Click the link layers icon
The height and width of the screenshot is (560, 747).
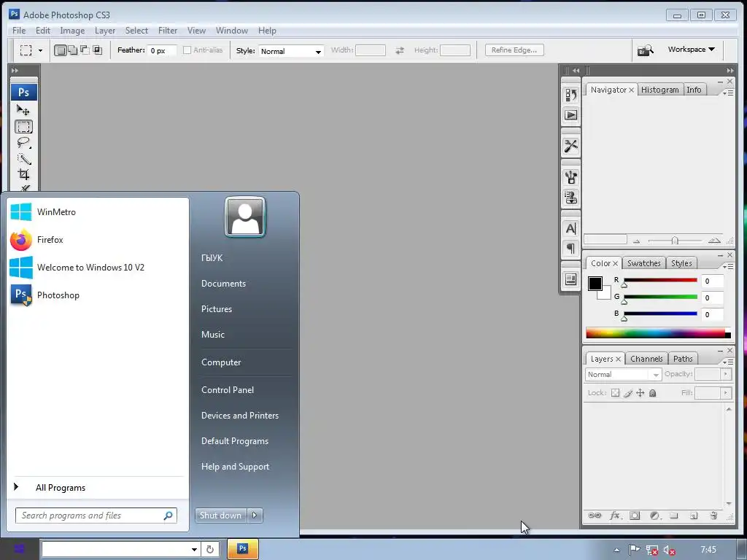click(x=595, y=516)
